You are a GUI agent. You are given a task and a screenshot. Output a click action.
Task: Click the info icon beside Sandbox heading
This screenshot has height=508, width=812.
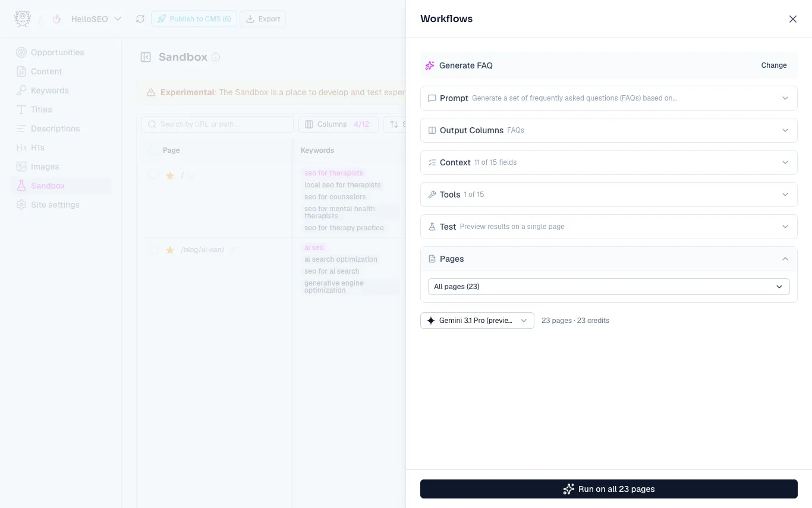[216, 57]
